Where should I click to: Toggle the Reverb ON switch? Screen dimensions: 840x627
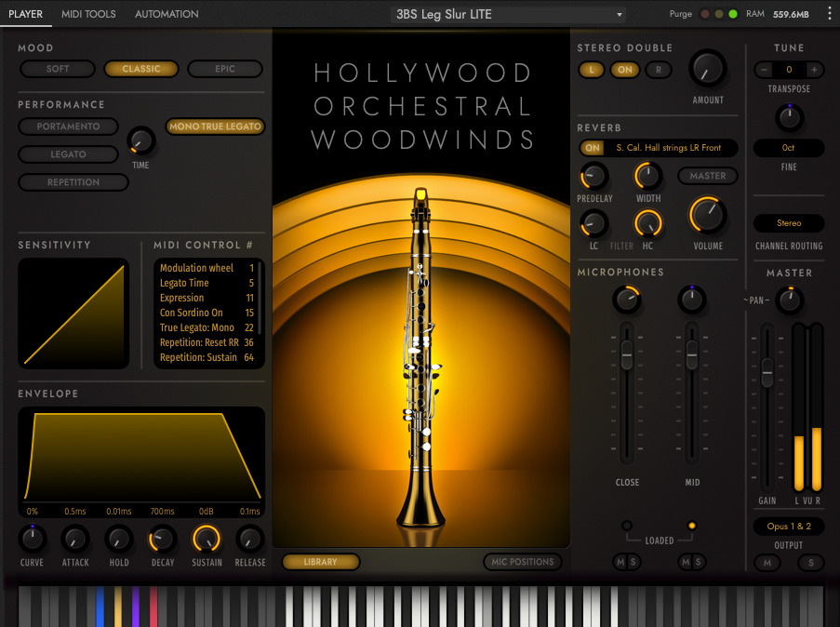click(x=592, y=148)
